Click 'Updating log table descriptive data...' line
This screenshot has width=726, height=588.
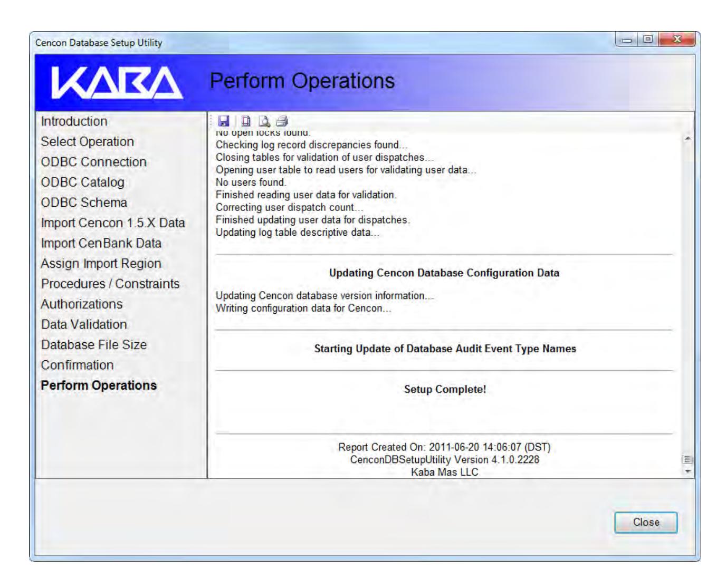point(298,233)
